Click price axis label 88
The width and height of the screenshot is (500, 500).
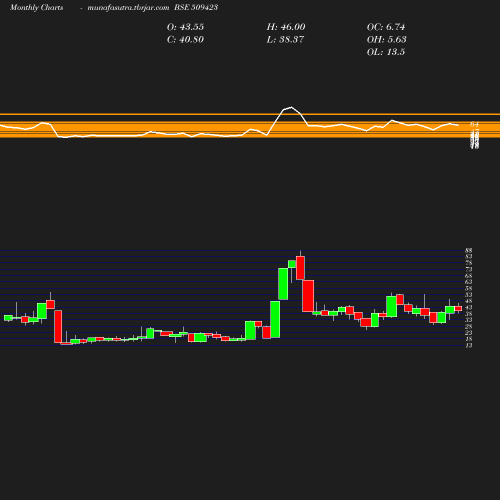pos(469,250)
